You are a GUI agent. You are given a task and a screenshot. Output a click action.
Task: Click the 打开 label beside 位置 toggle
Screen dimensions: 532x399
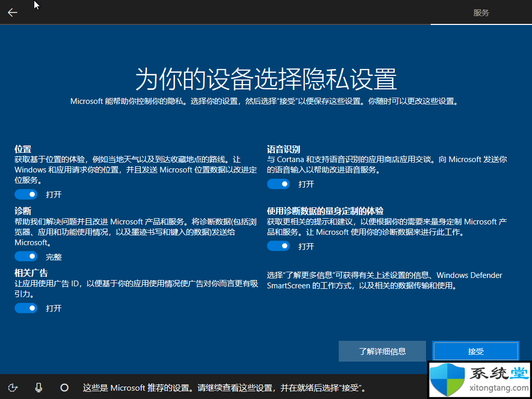(x=54, y=195)
